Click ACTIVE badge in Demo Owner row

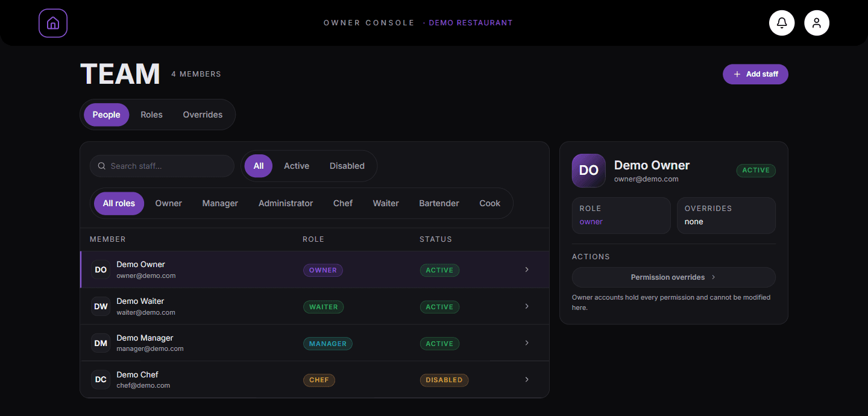tap(439, 270)
